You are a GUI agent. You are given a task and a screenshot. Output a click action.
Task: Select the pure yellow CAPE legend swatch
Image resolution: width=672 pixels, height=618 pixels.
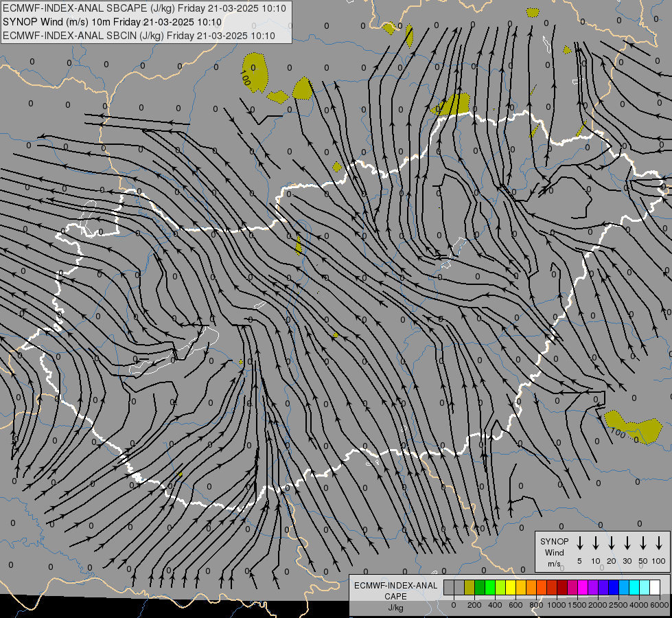(x=511, y=587)
